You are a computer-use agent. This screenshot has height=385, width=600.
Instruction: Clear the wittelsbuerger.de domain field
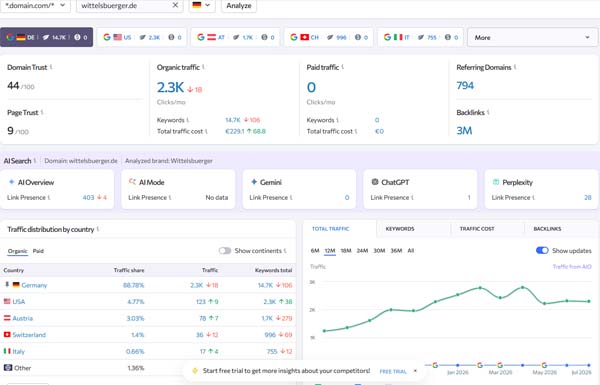pos(175,5)
